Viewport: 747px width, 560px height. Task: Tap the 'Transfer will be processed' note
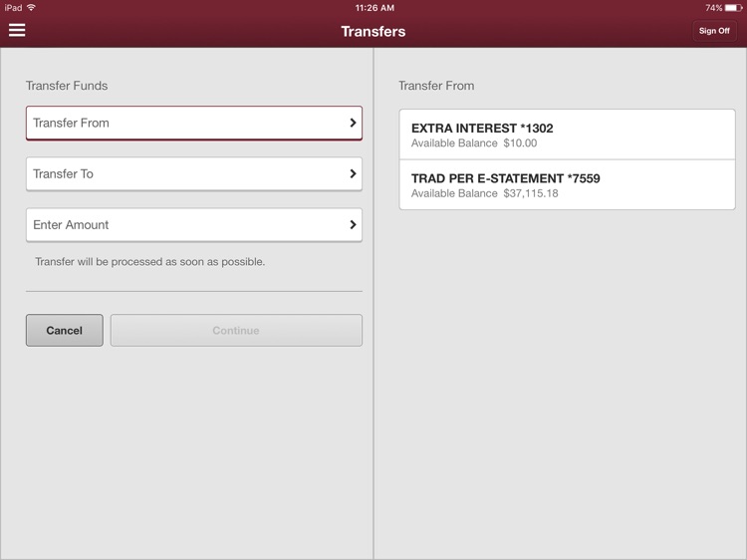(150, 262)
